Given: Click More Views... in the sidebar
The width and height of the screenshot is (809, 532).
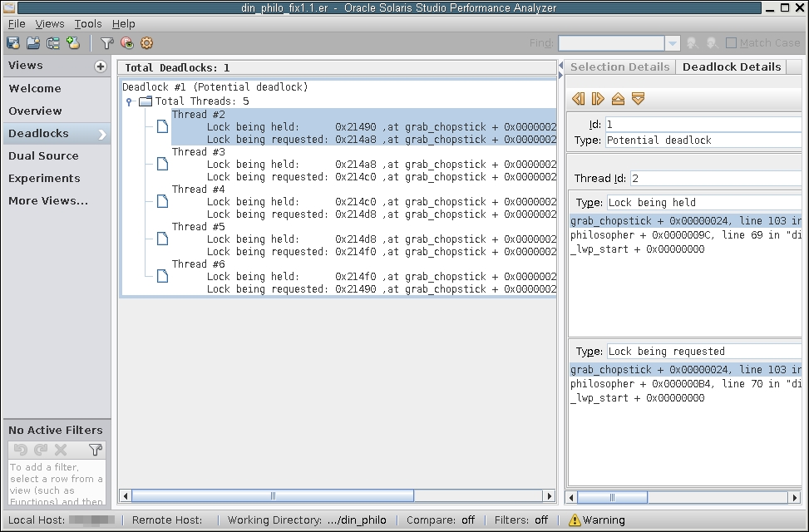Looking at the screenshot, I should tap(48, 200).
